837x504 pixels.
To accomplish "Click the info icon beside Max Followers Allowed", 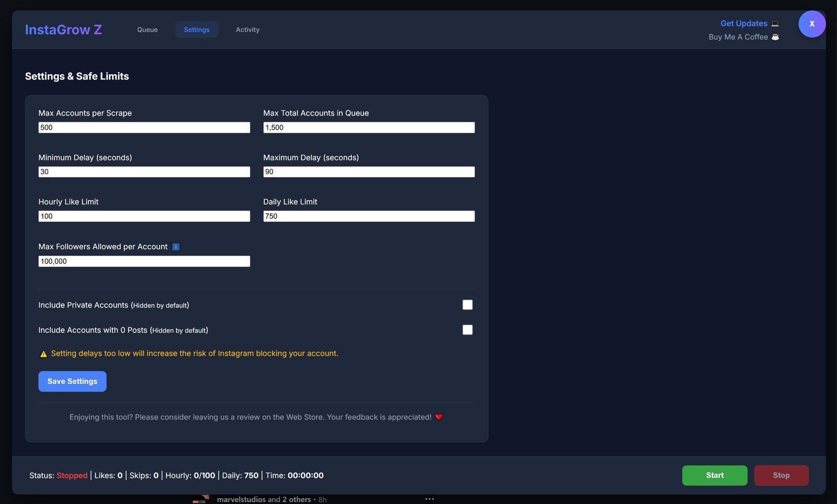I will click(176, 247).
